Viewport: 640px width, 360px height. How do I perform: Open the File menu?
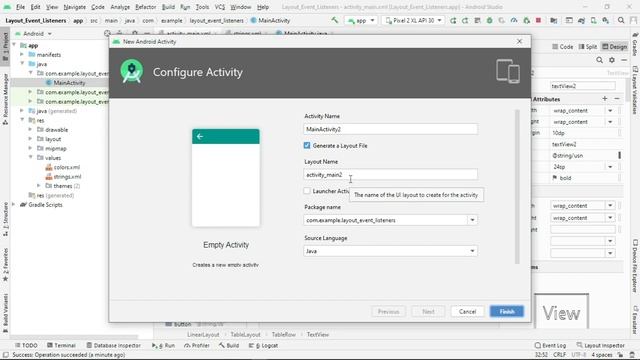[x=20, y=7]
